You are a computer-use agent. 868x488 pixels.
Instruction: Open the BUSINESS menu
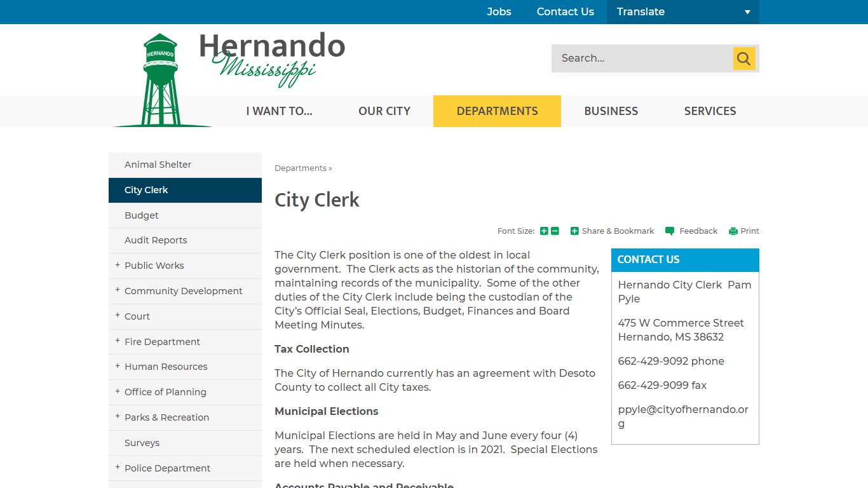coord(611,111)
